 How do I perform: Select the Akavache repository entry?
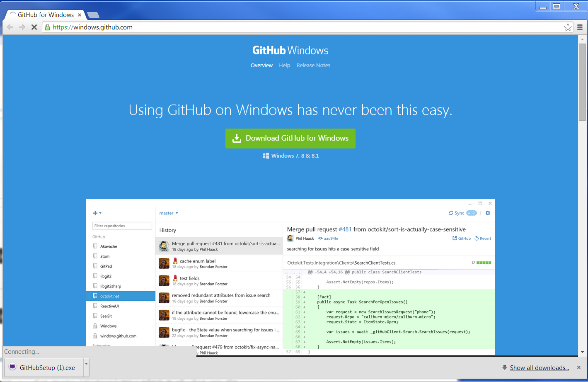(121, 246)
